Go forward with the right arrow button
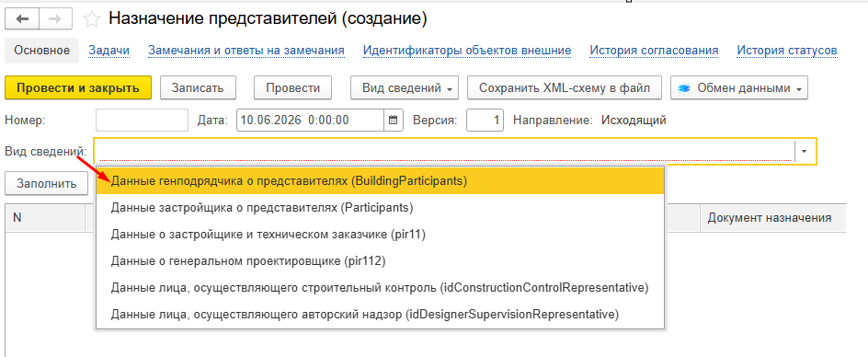 click(55, 19)
